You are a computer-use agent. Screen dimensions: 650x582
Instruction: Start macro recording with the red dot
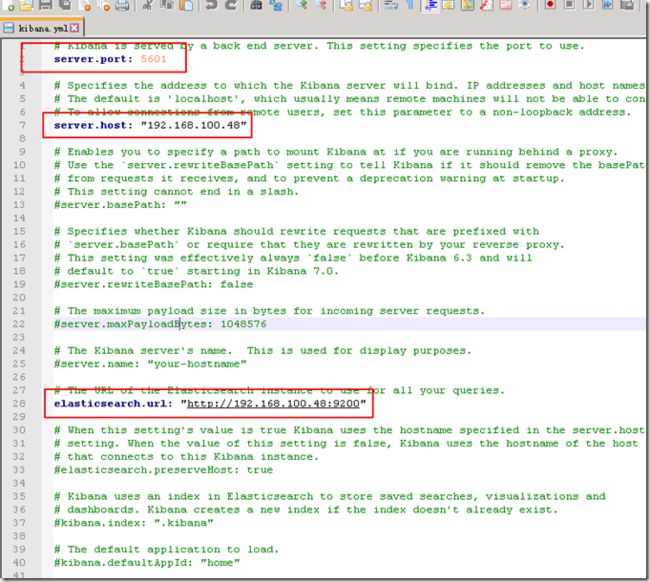click(550, 5)
